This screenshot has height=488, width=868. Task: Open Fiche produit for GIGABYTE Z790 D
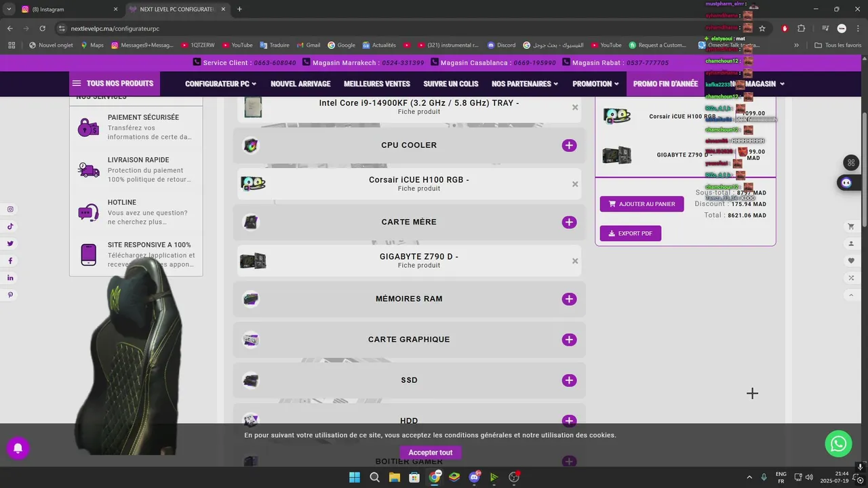pyautogui.click(x=419, y=266)
